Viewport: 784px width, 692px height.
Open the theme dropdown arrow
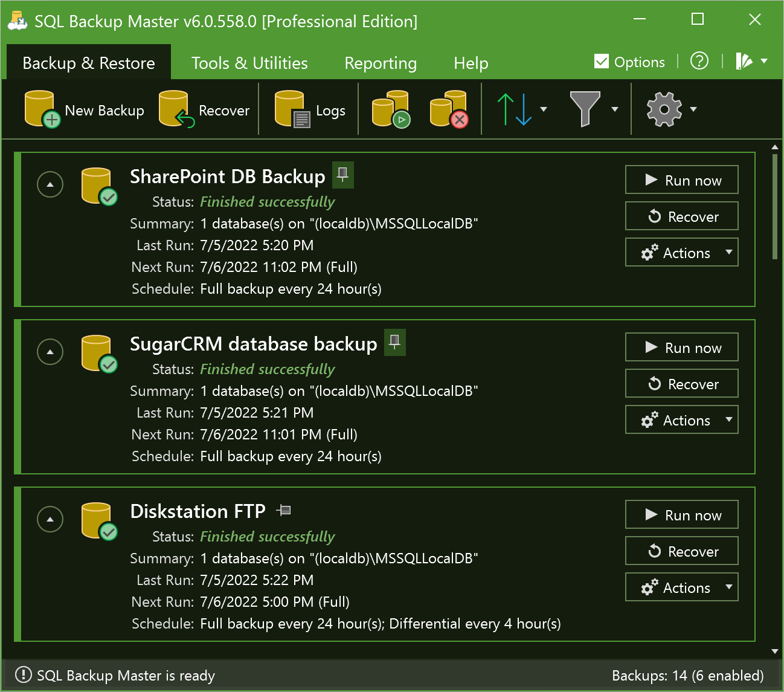click(x=764, y=61)
